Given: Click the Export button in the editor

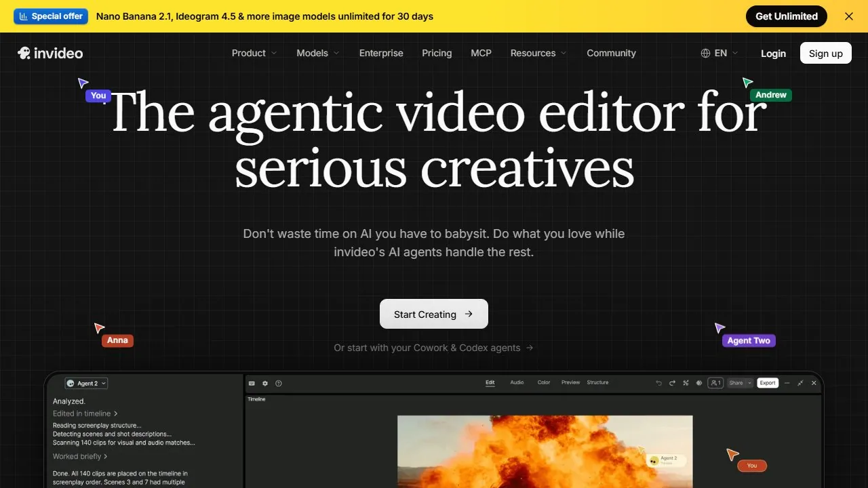Looking at the screenshot, I should (768, 383).
